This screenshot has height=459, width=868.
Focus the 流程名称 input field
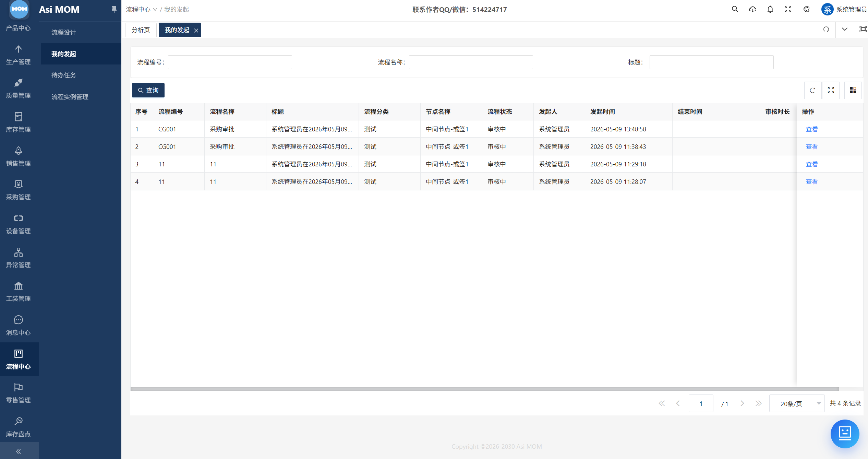471,62
